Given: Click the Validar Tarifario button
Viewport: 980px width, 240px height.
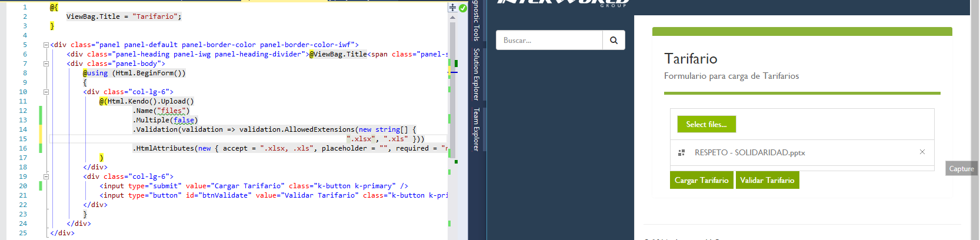Looking at the screenshot, I should (x=767, y=180).
